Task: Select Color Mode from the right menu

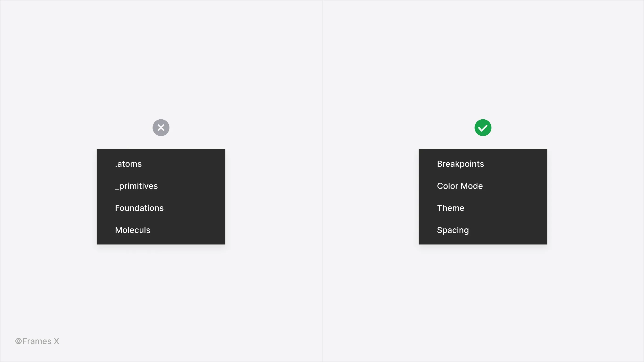Action: point(460,185)
